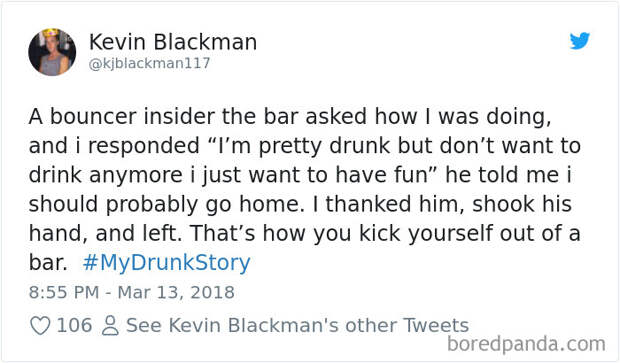Open Kevin Blackman's profile picture
Viewport: 620px width, 363px height.
(52, 52)
